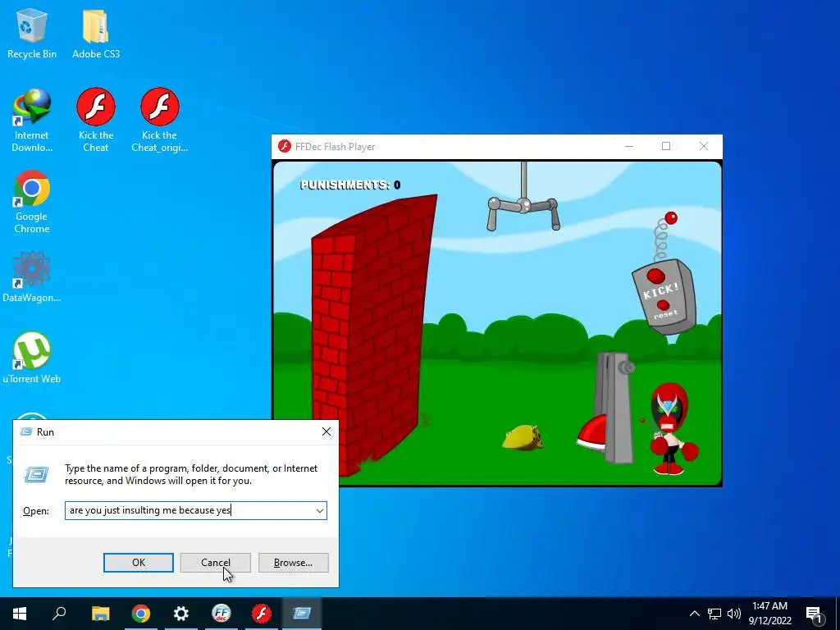Open the Adobe CS3 folder icon
The height and width of the screenshot is (630, 840).
click(x=96, y=34)
